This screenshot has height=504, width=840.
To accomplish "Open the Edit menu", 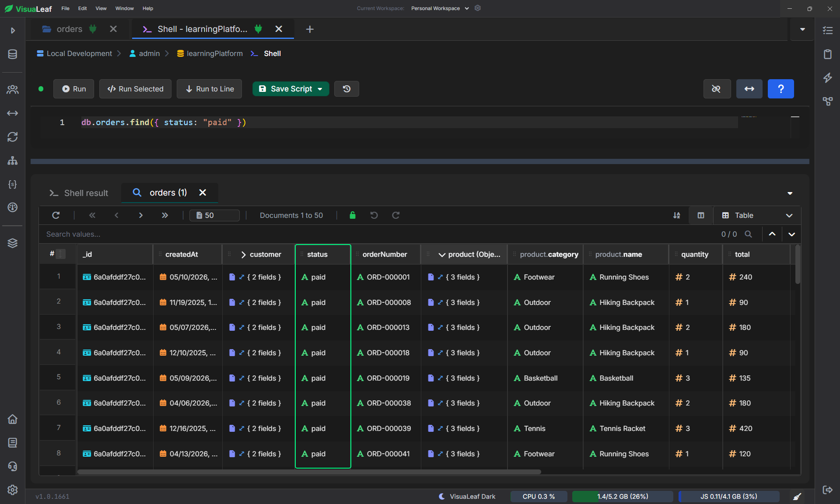I will coord(82,8).
